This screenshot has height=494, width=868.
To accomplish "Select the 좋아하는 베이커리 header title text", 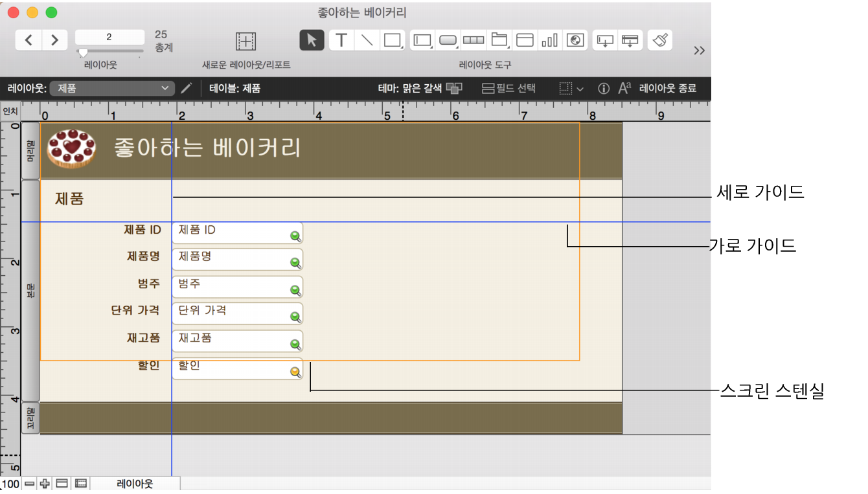I will (207, 148).
